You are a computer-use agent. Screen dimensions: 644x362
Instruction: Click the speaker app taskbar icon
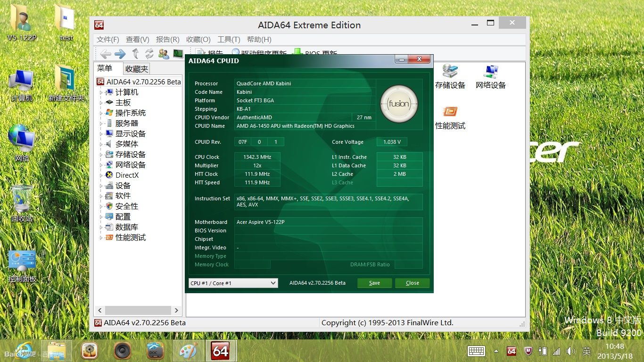123,351
